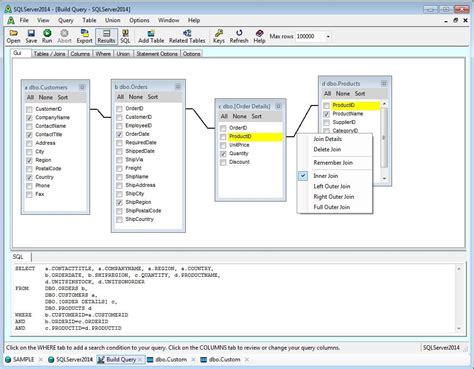The image size is (474, 369).
Task: Click All in dbo.Customers table
Action: pyautogui.click(x=30, y=97)
